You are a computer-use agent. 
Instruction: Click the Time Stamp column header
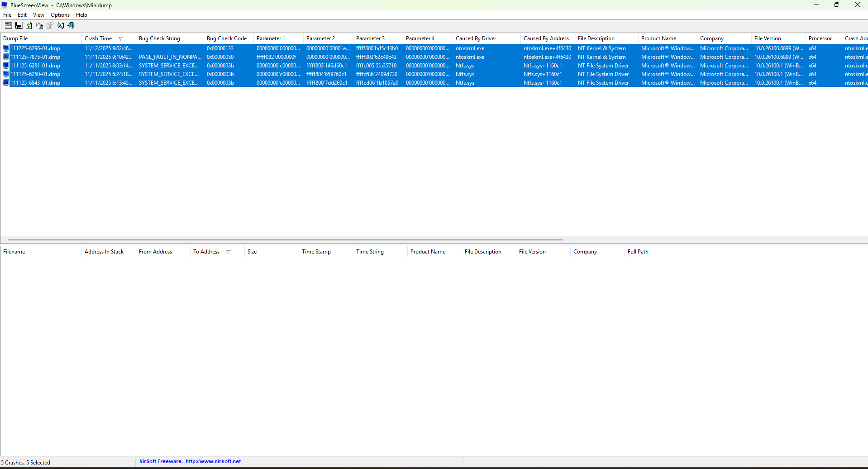pos(326,252)
